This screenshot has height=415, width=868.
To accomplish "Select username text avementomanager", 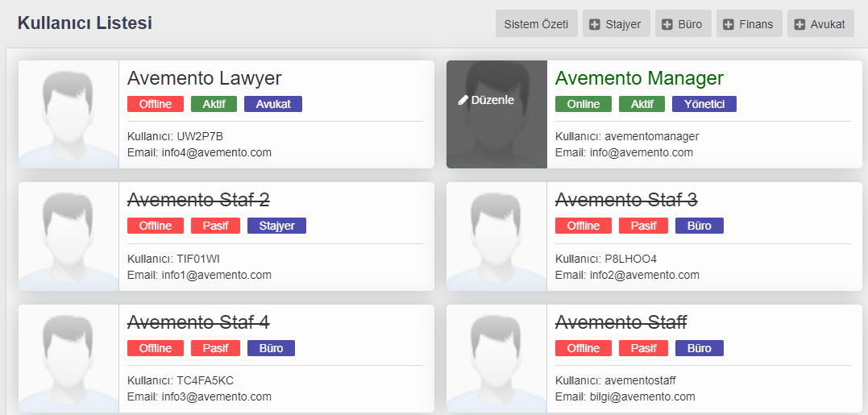I will click(651, 136).
